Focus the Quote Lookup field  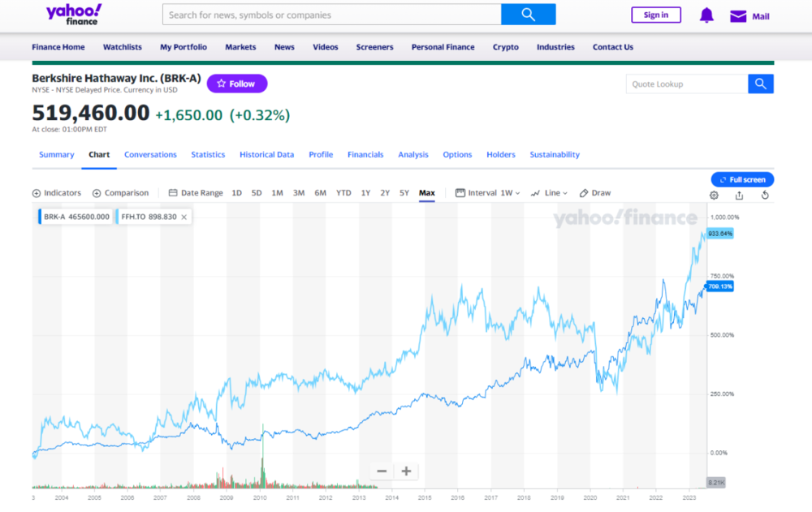(687, 84)
